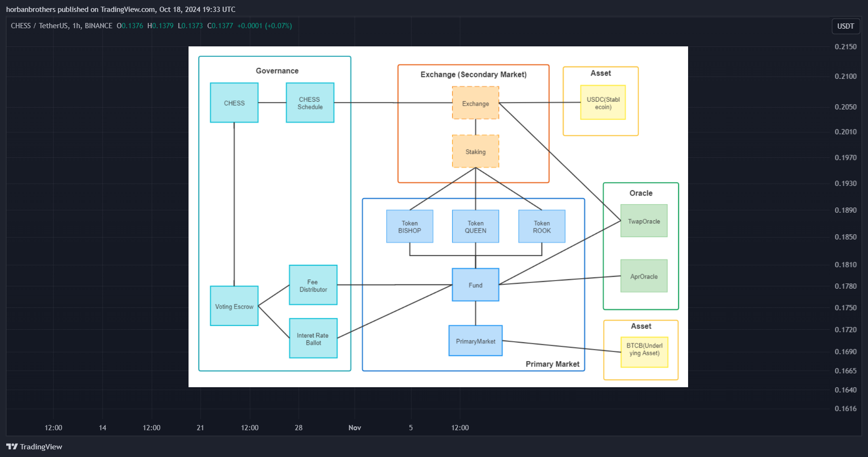Viewport: 868px width, 457px height.
Task: Click the horbanbrothers published header text
Action: (x=121, y=10)
